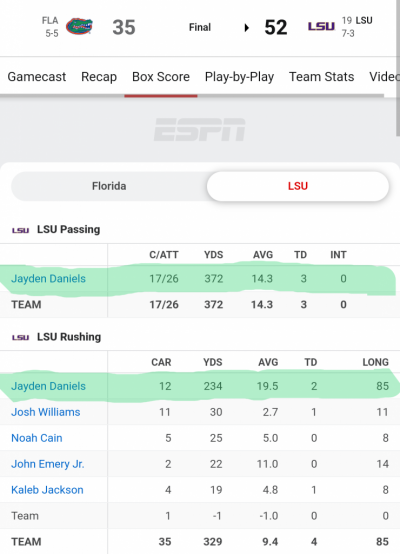Click the small LSU icon beside LSU Rushing
Viewport: 400px width, 554px height.
point(20,337)
